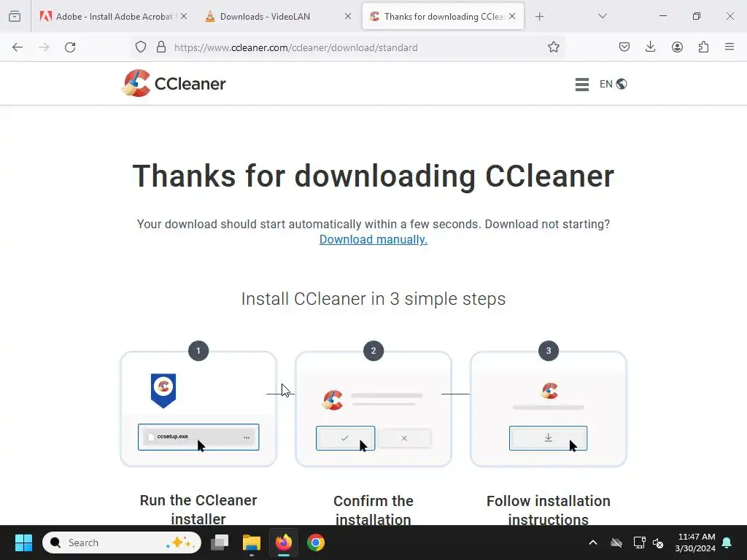Switch to the Adobe Acrobat tab
Image resolution: width=747 pixels, height=560 pixels.
tap(108, 17)
